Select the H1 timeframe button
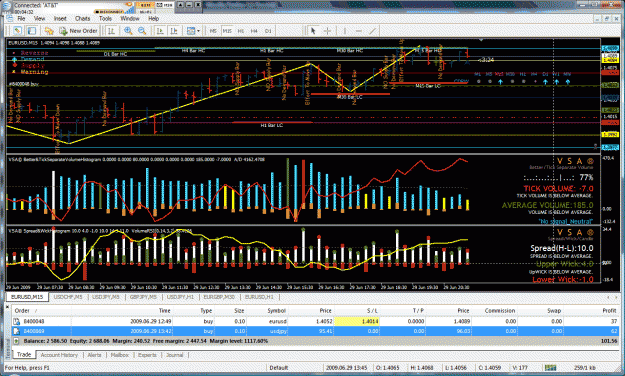The image size is (625, 376). click(241, 31)
